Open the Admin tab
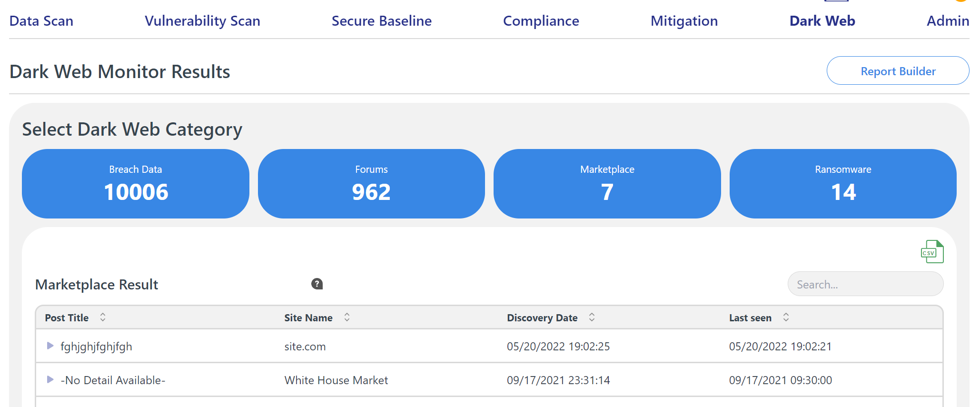980x407 pixels. (x=947, y=21)
